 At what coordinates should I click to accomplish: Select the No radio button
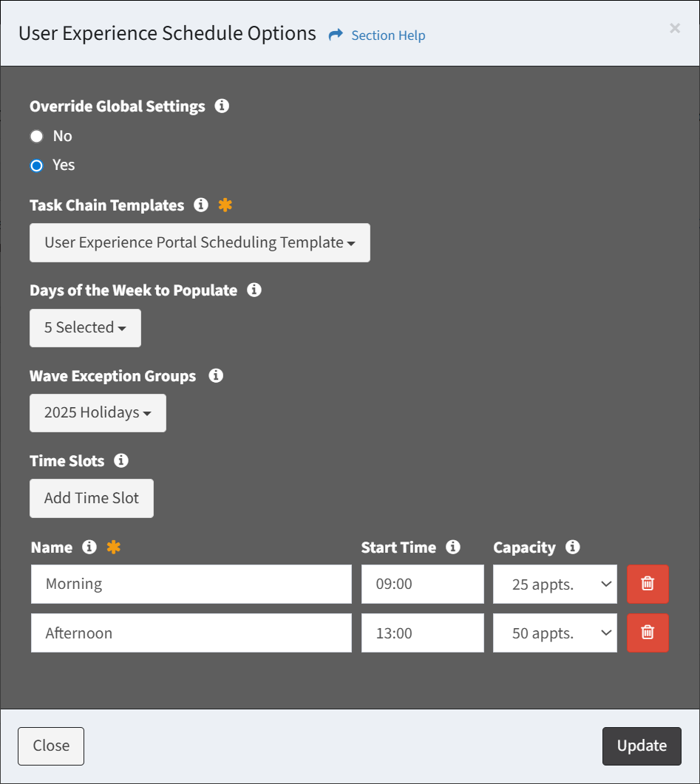36,137
